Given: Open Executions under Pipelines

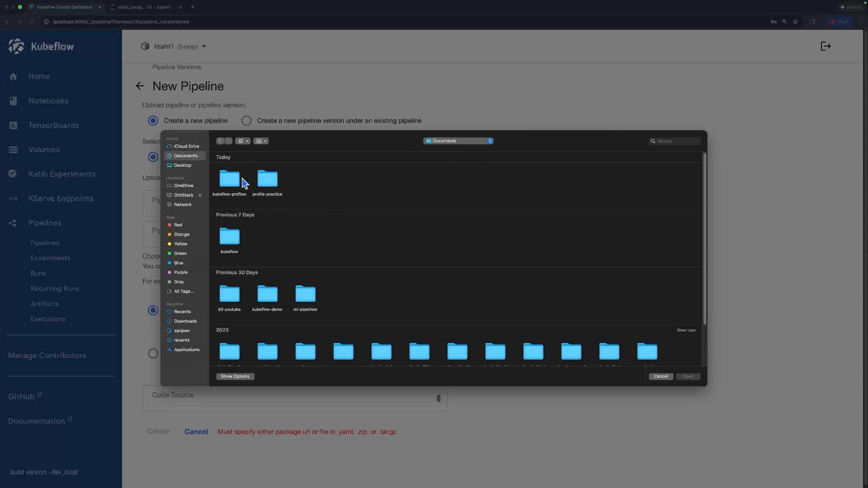Looking at the screenshot, I should point(48,319).
